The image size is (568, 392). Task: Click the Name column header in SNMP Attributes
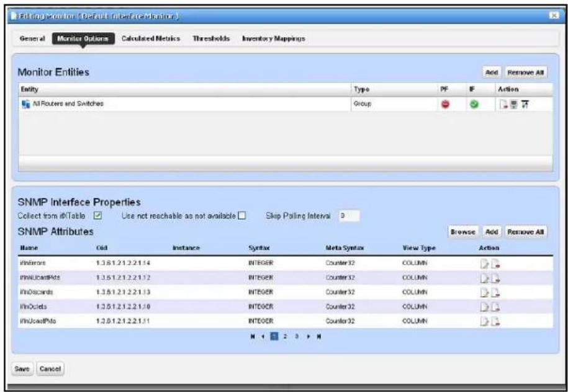pyautogui.click(x=29, y=248)
